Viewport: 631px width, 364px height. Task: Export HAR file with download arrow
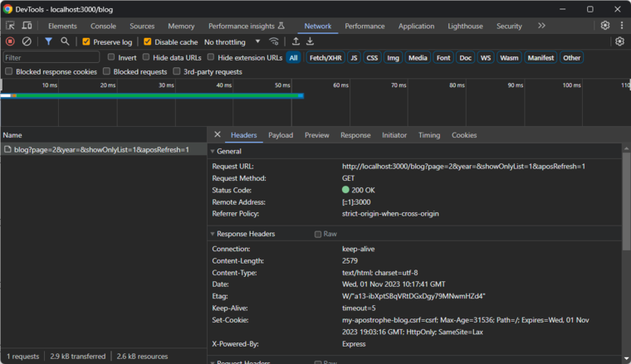(310, 41)
